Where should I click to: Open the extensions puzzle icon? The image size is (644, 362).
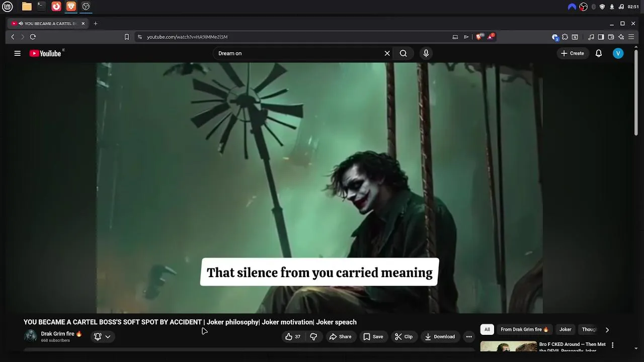565,37
